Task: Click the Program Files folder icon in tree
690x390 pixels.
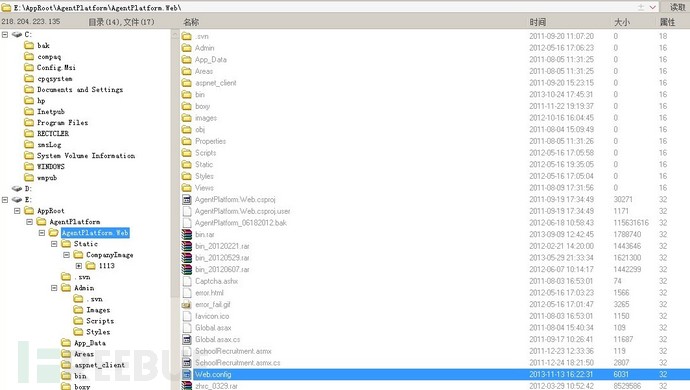Action: click(29, 122)
